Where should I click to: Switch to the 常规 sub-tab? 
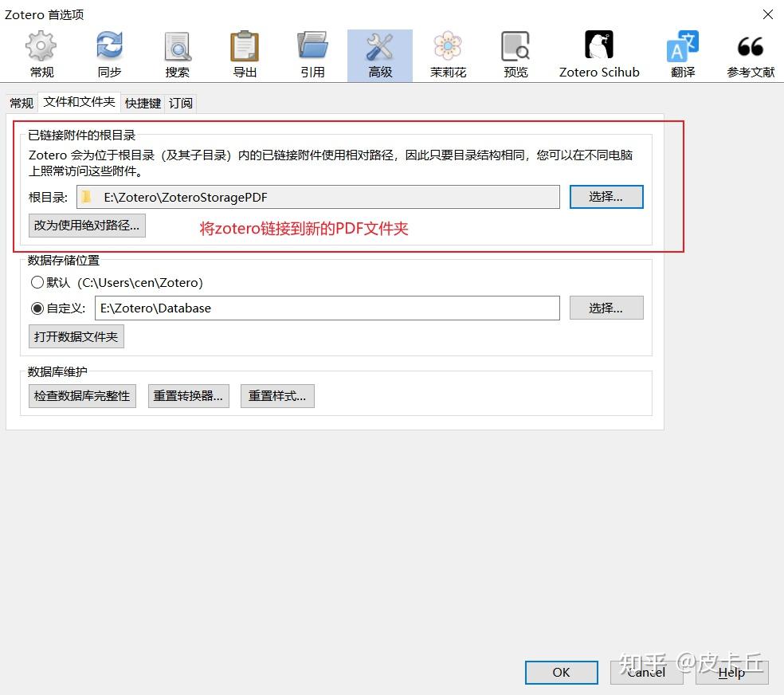click(x=22, y=103)
